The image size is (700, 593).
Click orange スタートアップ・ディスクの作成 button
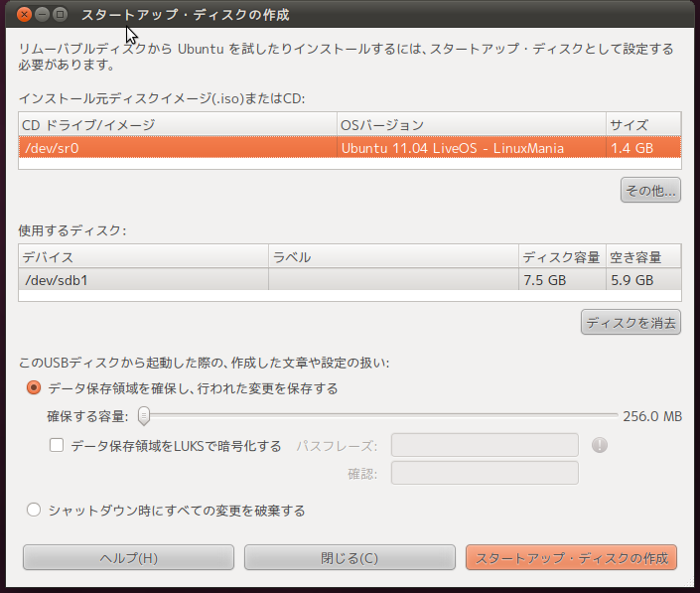click(x=571, y=557)
